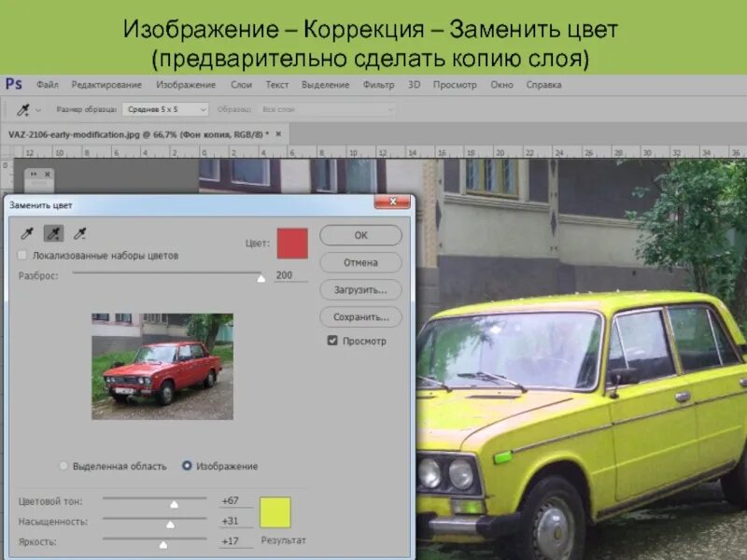
Task: Open the Размер образца dropdown
Action: tap(165, 109)
